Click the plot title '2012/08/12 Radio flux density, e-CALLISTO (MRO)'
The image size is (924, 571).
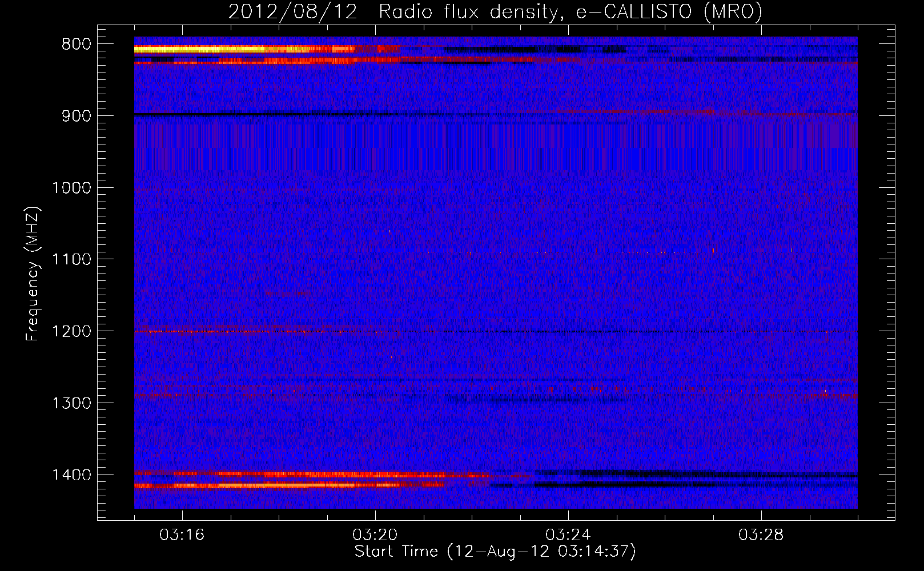click(x=495, y=11)
